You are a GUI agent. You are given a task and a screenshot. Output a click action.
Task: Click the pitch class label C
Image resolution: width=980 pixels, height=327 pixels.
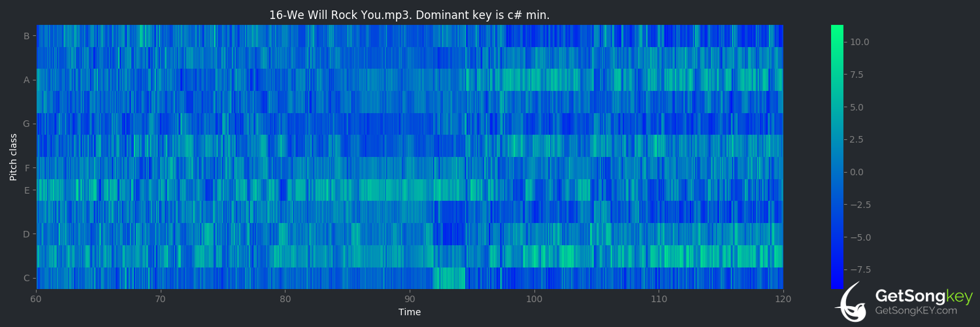point(27,278)
